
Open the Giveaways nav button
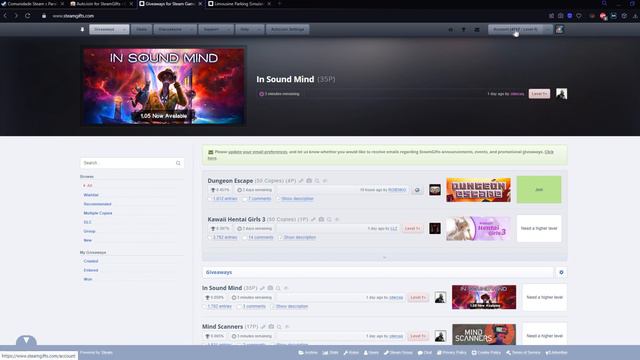tap(104, 29)
